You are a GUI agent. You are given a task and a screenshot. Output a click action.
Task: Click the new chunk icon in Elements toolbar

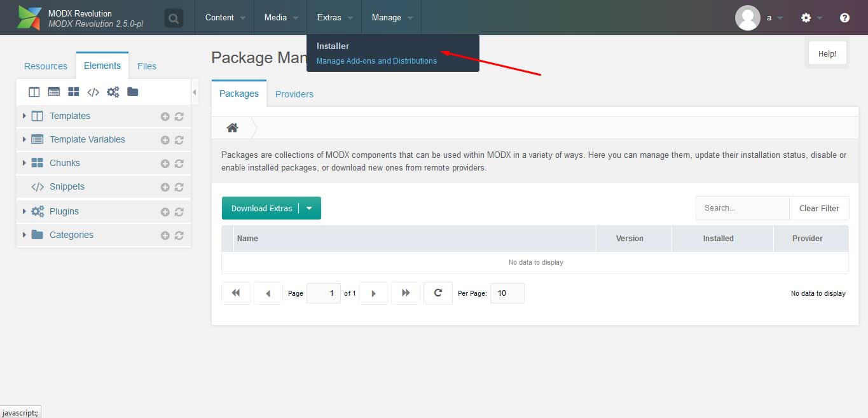tap(74, 92)
